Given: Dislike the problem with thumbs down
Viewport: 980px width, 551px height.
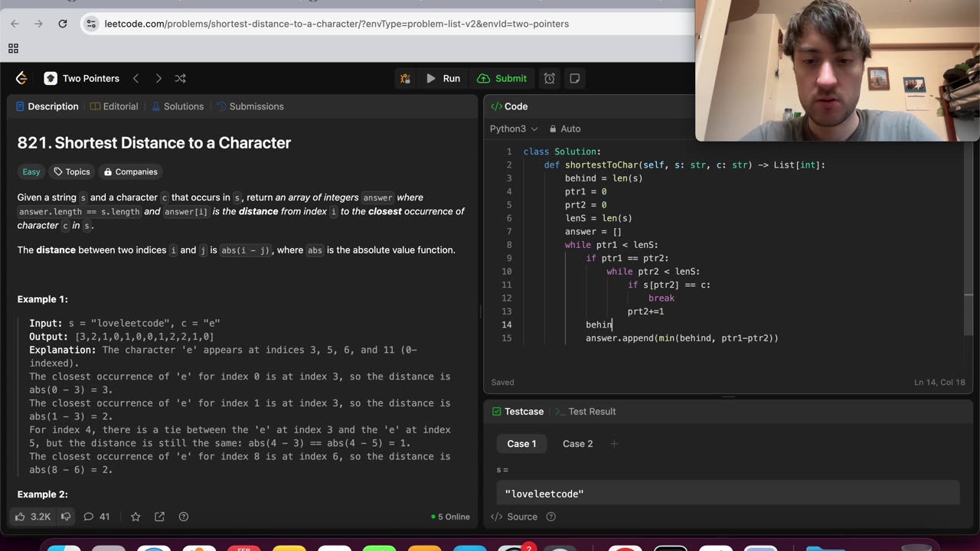Looking at the screenshot, I should coord(66,517).
